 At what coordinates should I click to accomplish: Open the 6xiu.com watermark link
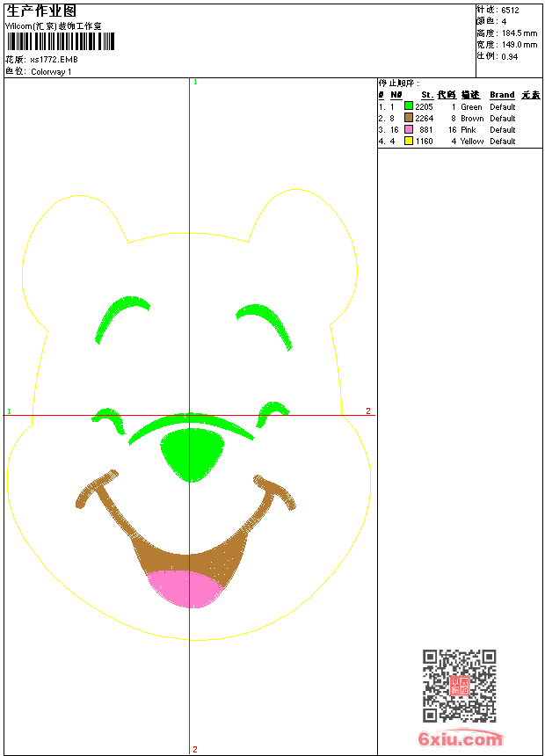tap(460, 738)
